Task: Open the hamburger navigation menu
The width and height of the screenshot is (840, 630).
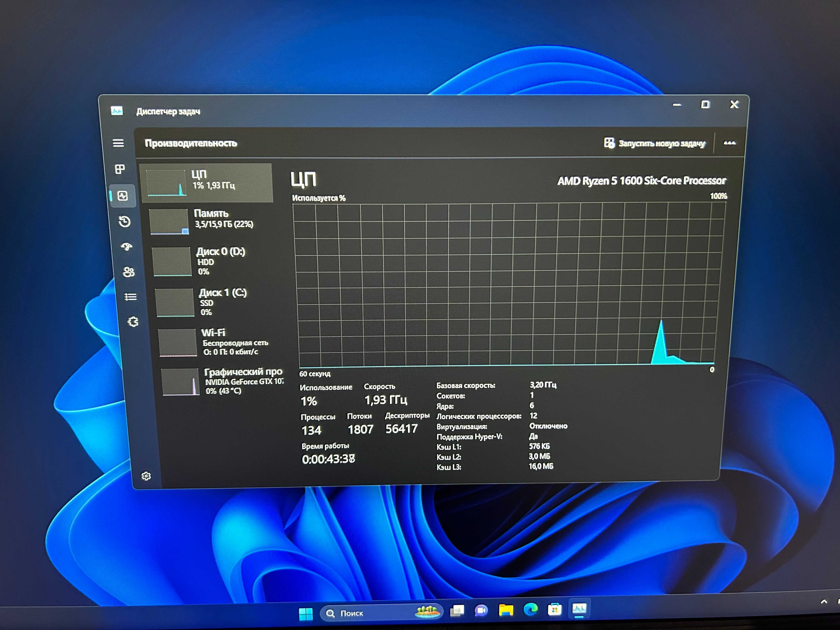Action: 118,143
